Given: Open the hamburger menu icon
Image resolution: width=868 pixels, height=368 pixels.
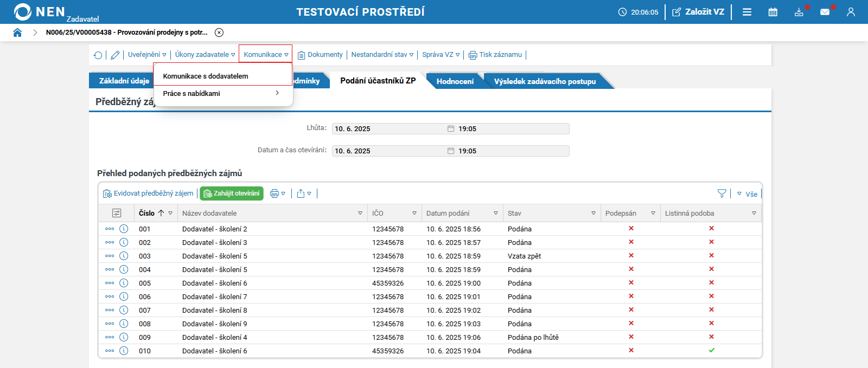Looking at the screenshot, I should (747, 12).
